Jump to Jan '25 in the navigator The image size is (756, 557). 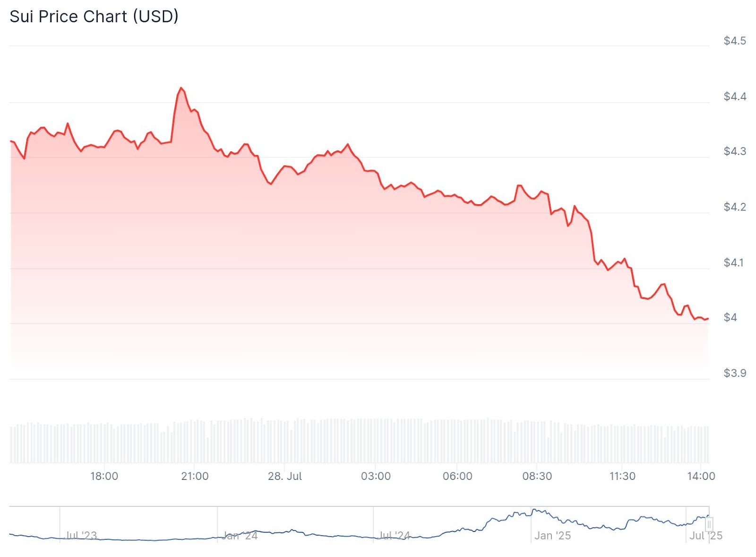[x=552, y=536]
